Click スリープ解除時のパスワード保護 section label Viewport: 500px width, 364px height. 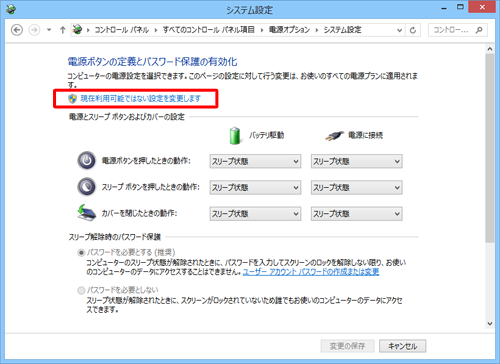point(115,237)
